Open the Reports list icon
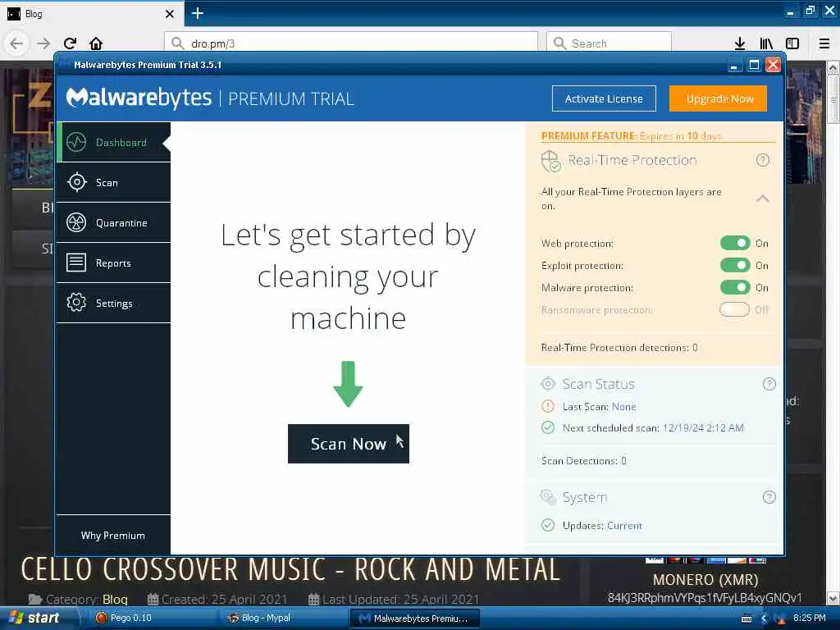 click(76, 262)
